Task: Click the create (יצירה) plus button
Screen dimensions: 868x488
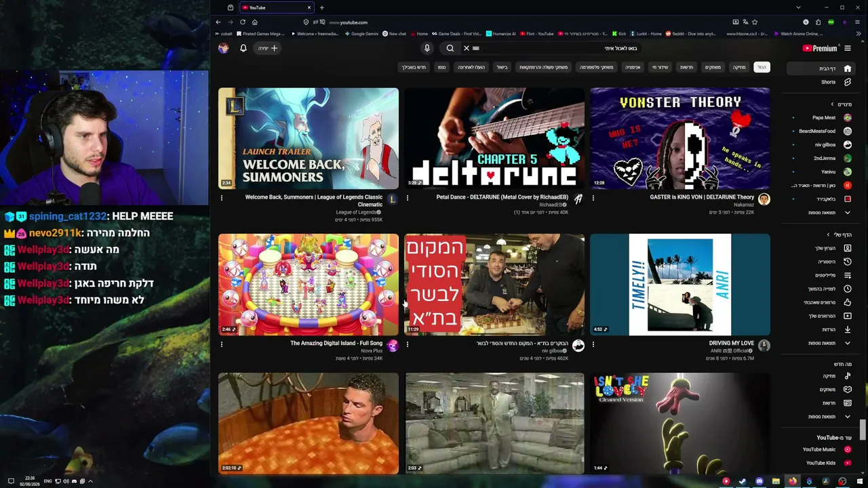Action: (x=268, y=48)
